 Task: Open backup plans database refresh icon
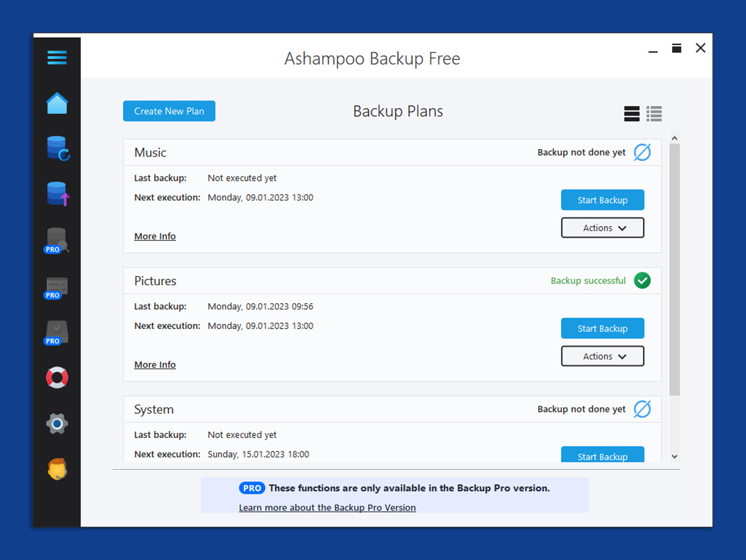(57, 148)
